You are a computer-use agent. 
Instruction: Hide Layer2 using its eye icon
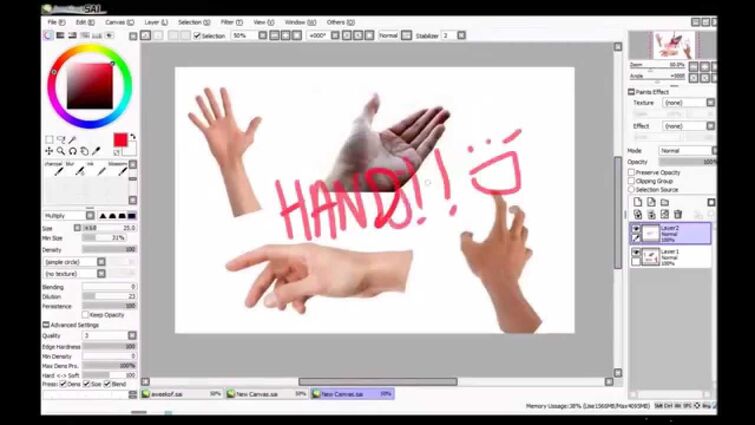(636, 229)
